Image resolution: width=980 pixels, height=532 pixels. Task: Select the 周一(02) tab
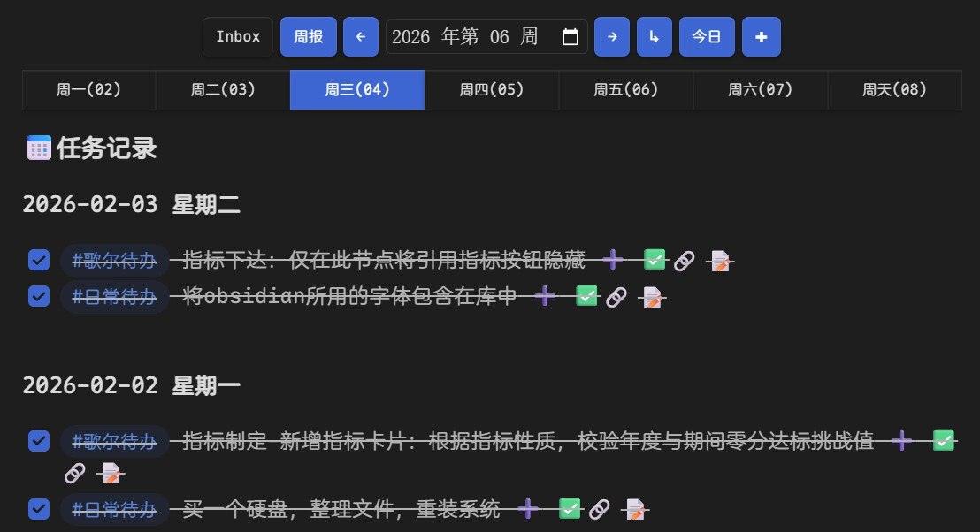coord(88,90)
